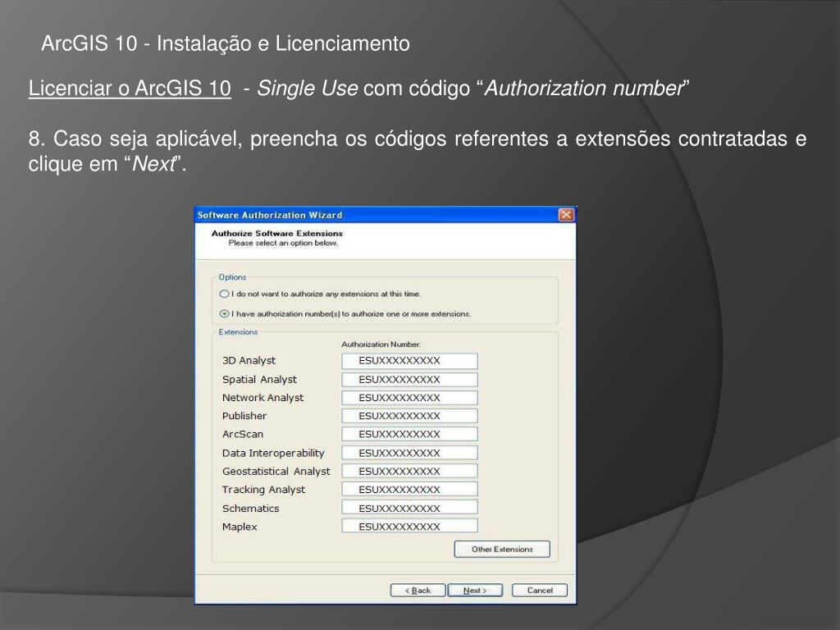Click the Network Analyst authorization number field
This screenshot has height=630, width=840.
[x=409, y=398]
